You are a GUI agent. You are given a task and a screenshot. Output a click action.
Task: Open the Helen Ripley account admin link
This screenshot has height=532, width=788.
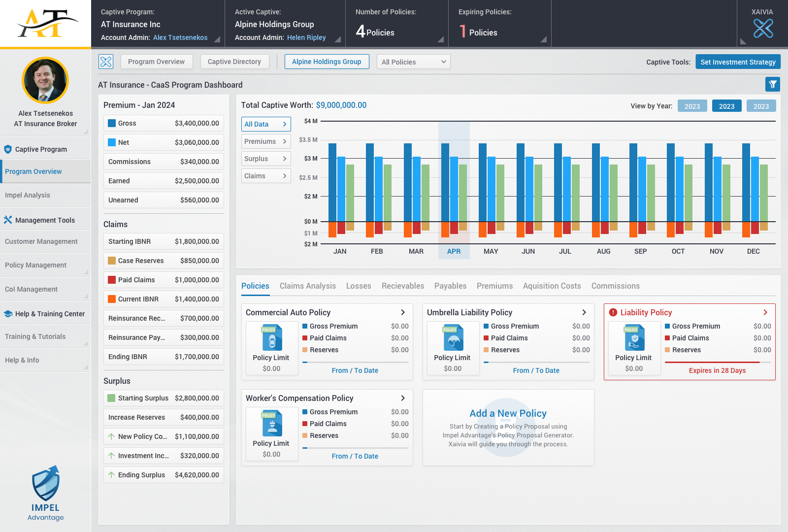[x=306, y=37]
